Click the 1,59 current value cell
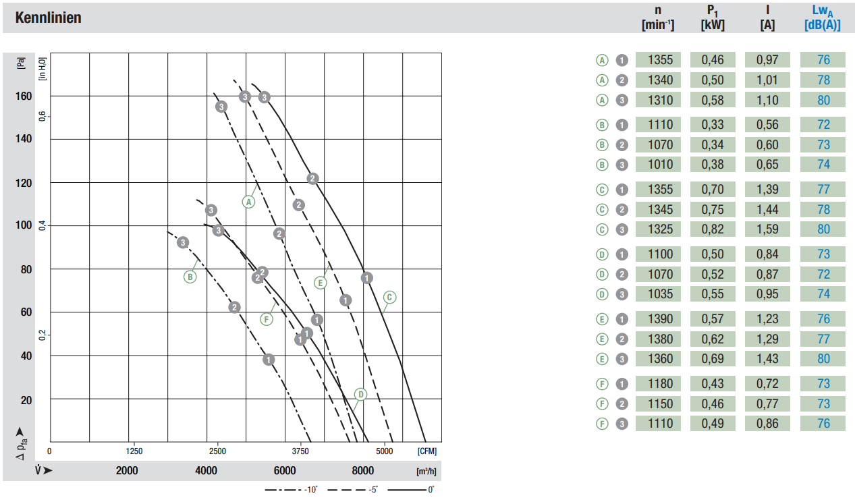 (767, 229)
